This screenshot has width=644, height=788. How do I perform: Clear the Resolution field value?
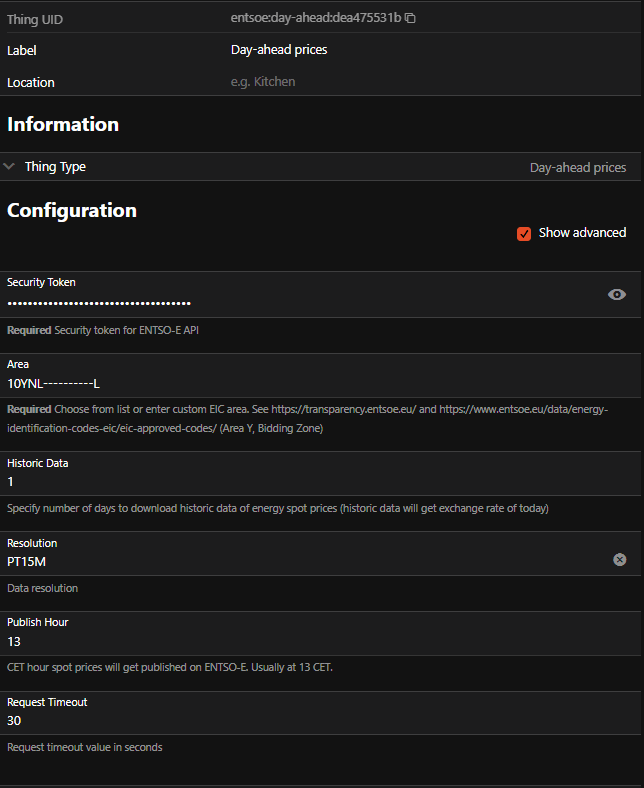[x=619, y=560]
